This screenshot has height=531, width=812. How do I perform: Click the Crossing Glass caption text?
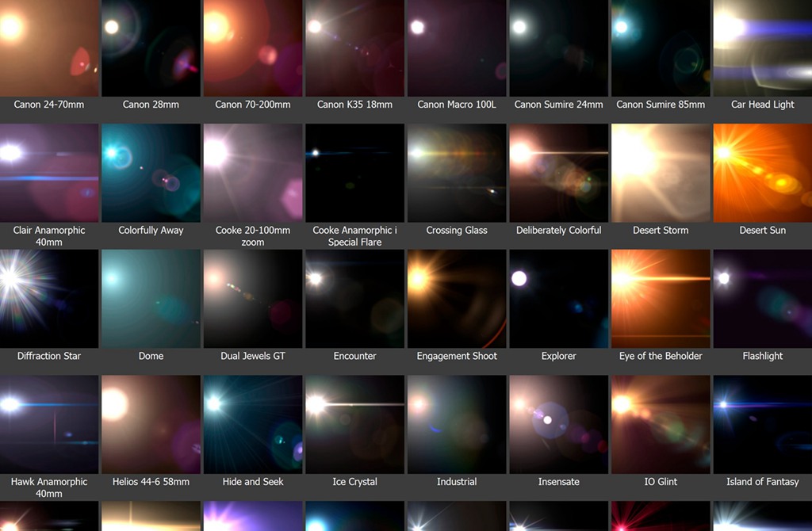click(x=457, y=231)
